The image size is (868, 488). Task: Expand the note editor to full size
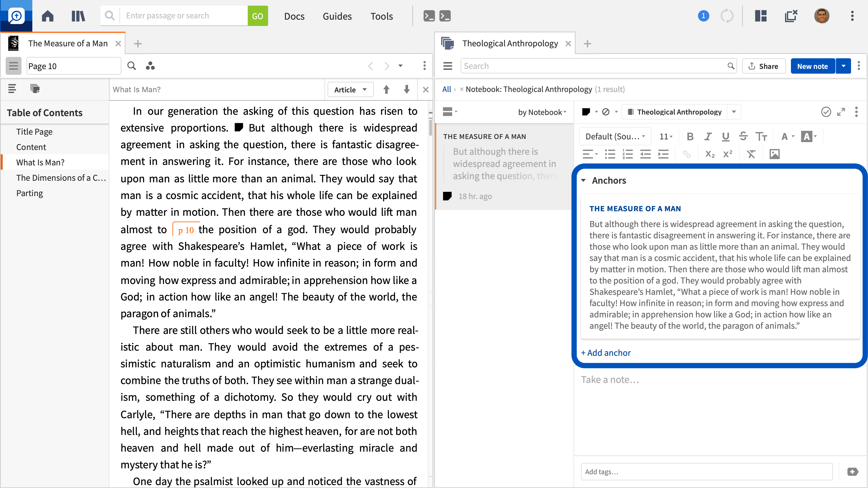[841, 112]
